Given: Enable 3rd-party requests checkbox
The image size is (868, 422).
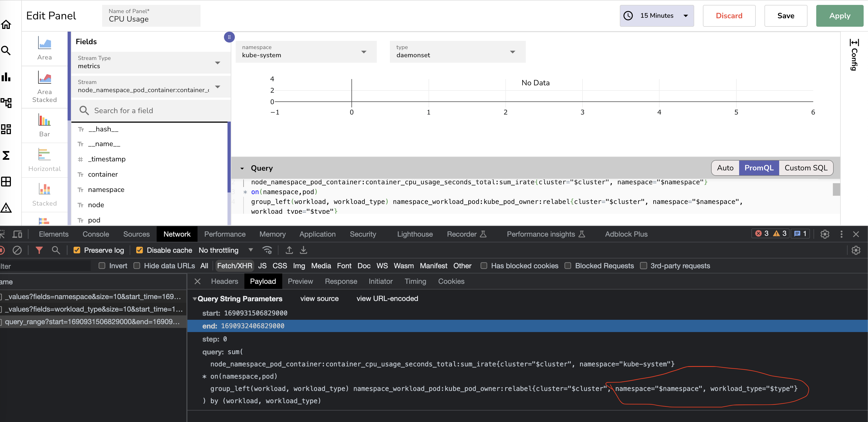Looking at the screenshot, I should [x=644, y=266].
